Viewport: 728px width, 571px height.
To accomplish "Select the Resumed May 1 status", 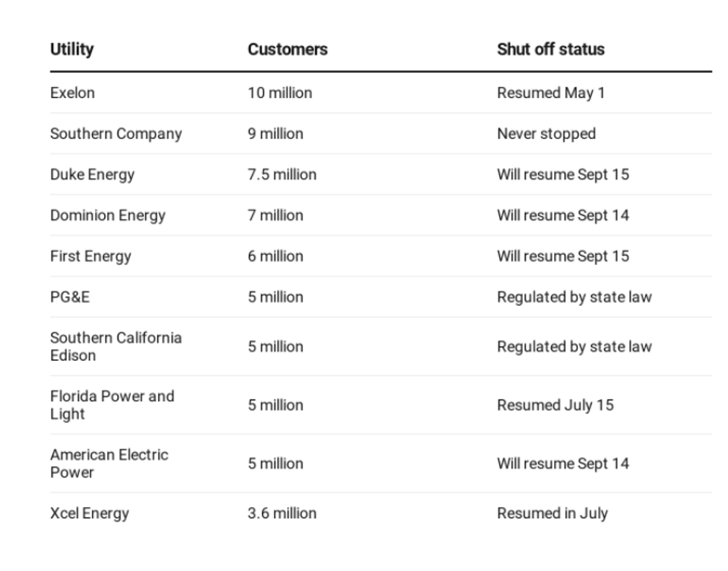I will [x=551, y=94].
